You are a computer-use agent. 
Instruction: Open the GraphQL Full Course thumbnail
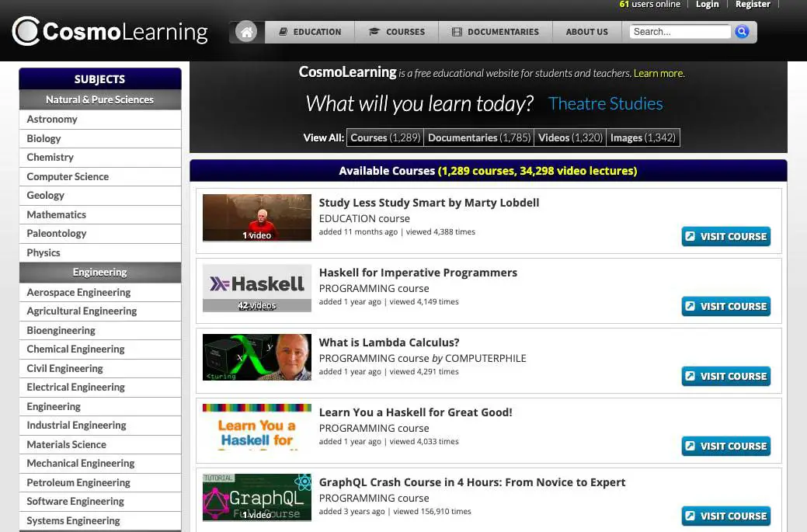point(257,497)
